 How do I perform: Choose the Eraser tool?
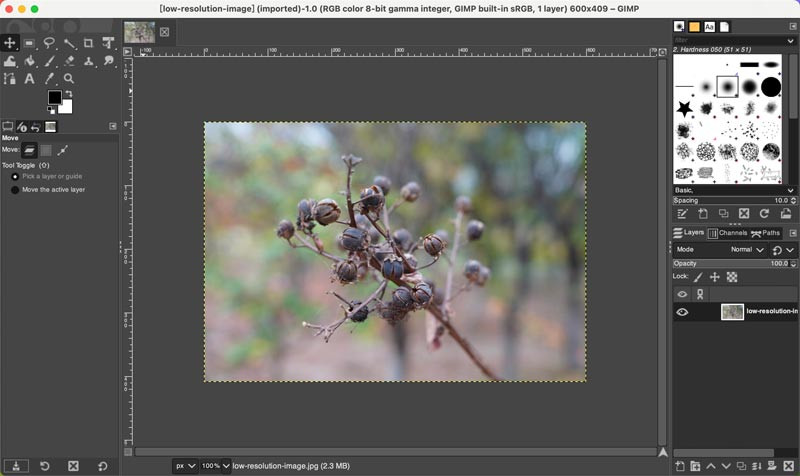click(69, 61)
